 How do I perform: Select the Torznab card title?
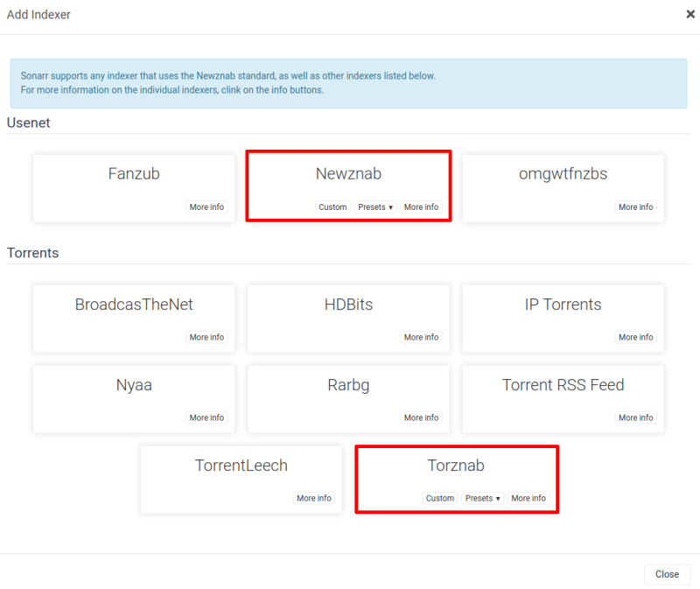point(456,466)
